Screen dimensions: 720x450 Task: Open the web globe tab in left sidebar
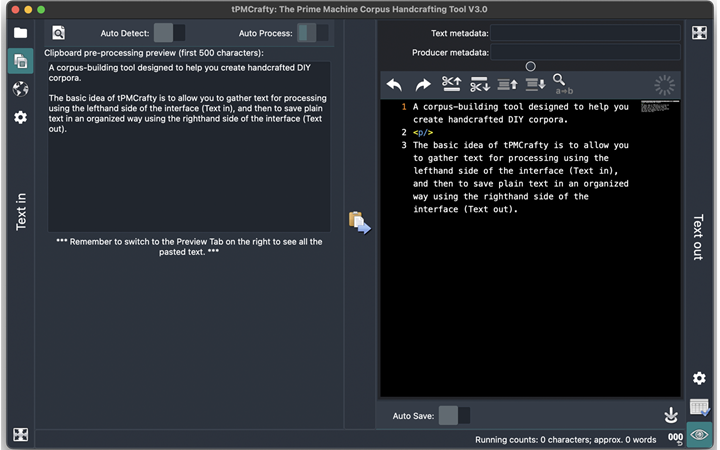(20, 89)
